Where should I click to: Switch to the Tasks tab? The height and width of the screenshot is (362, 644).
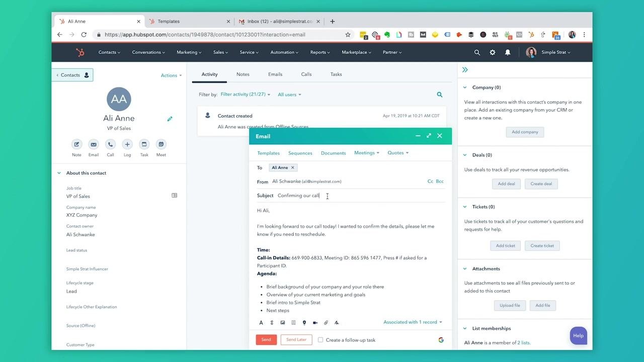pos(336,74)
